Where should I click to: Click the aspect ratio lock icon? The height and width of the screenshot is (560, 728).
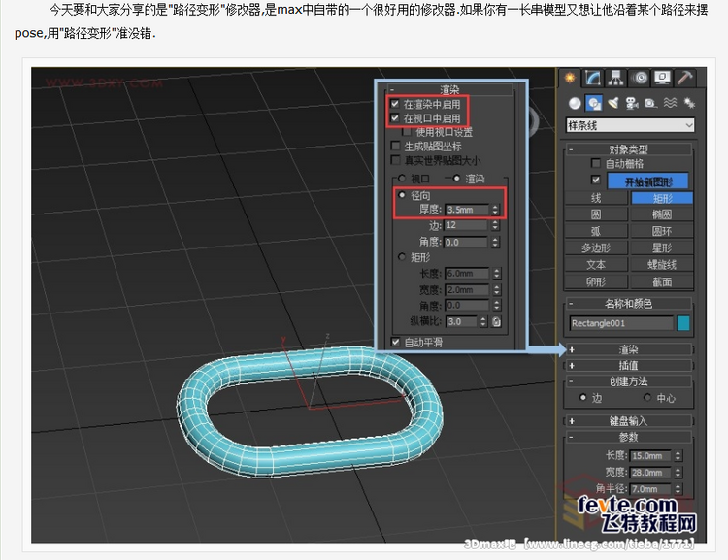(x=496, y=322)
